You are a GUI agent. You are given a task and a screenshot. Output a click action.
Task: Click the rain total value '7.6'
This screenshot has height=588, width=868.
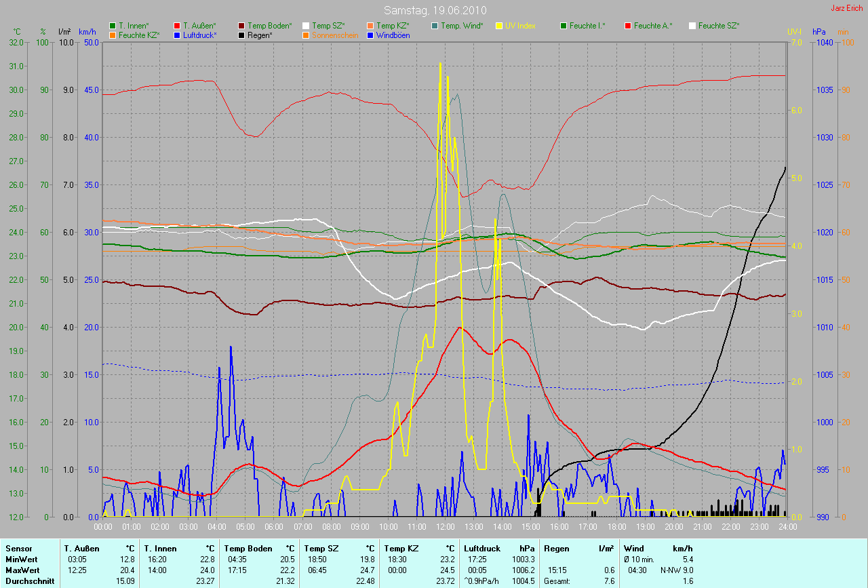(x=608, y=581)
